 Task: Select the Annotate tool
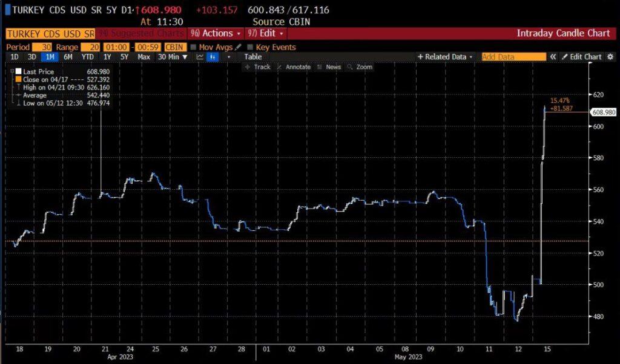pyautogui.click(x=294, y=67)
